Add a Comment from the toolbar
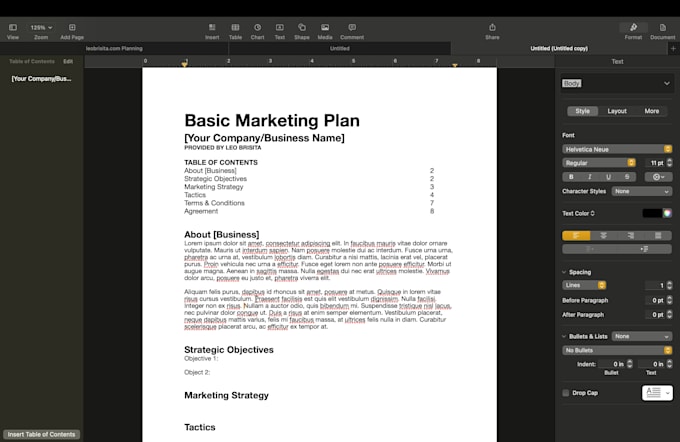 coord(352,28)
